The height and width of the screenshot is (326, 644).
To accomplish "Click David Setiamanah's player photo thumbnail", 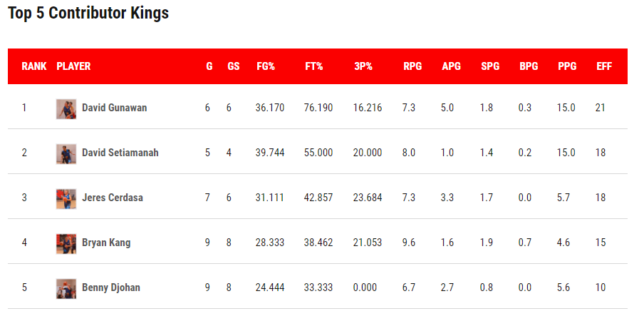I will pos(66,153).
